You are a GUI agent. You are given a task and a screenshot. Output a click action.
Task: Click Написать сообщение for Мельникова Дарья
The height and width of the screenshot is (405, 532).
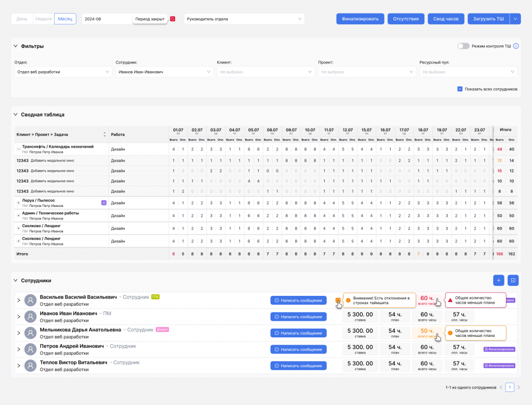[298, 333]
